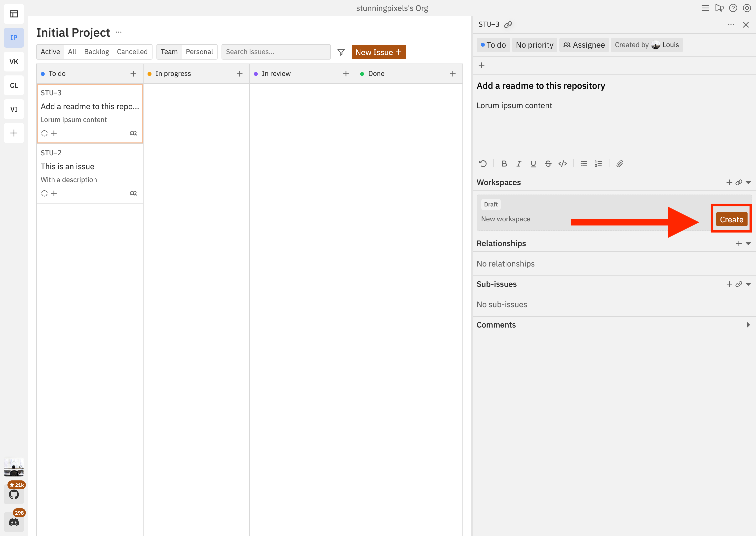Attach a file with the paperclip icon
The height and width of the screenshot is (536, 756).
pos(620,163)
